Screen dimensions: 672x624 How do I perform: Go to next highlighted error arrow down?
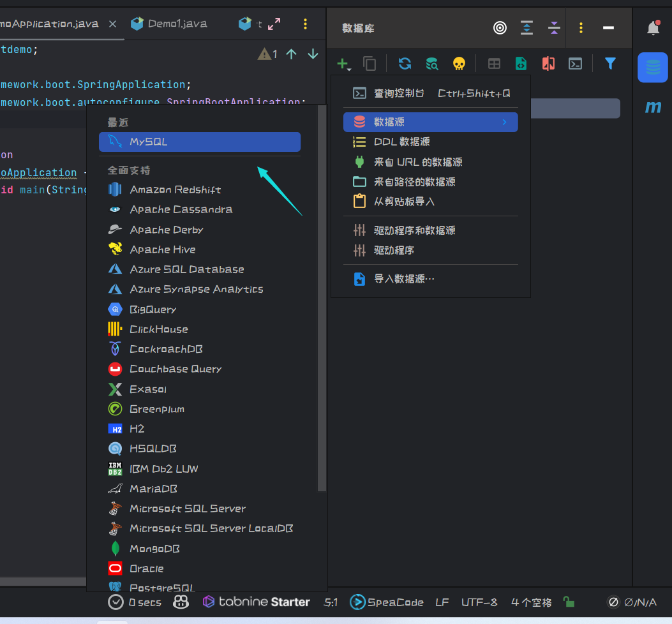coord(313,54)
